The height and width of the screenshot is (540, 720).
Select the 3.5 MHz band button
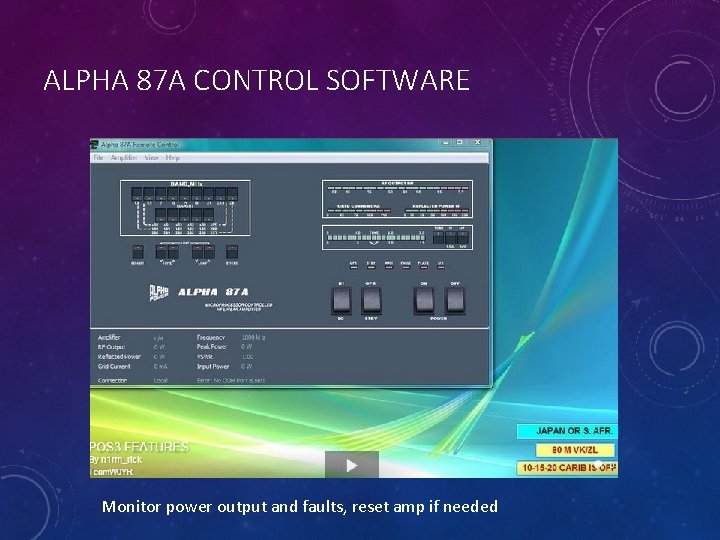coord(148,194)
